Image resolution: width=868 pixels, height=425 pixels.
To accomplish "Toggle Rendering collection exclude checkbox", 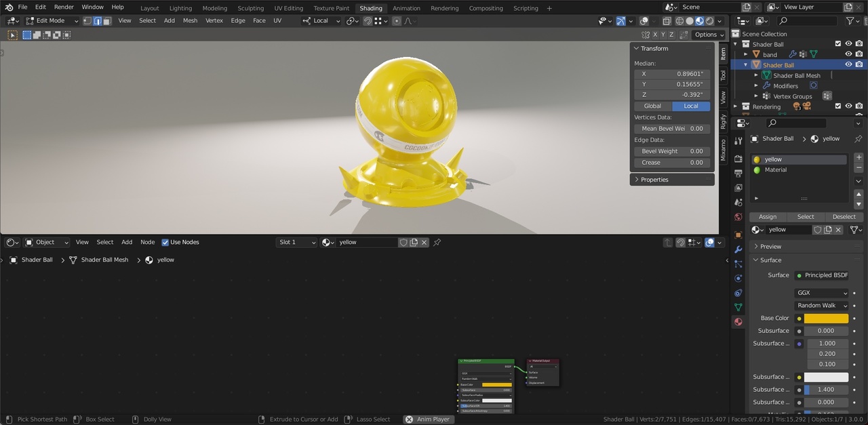I will (837, 106).
